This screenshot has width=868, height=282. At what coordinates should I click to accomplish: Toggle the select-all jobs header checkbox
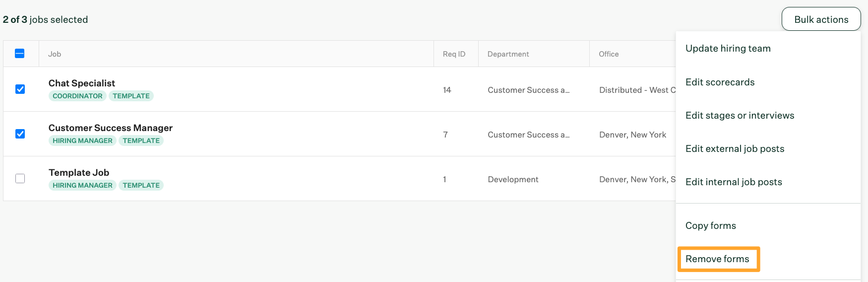[20, 54]
